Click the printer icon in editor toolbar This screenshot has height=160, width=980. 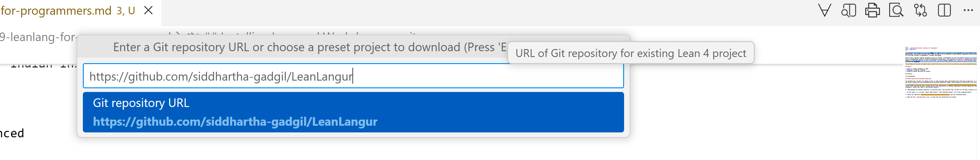(x=872, y=10)
